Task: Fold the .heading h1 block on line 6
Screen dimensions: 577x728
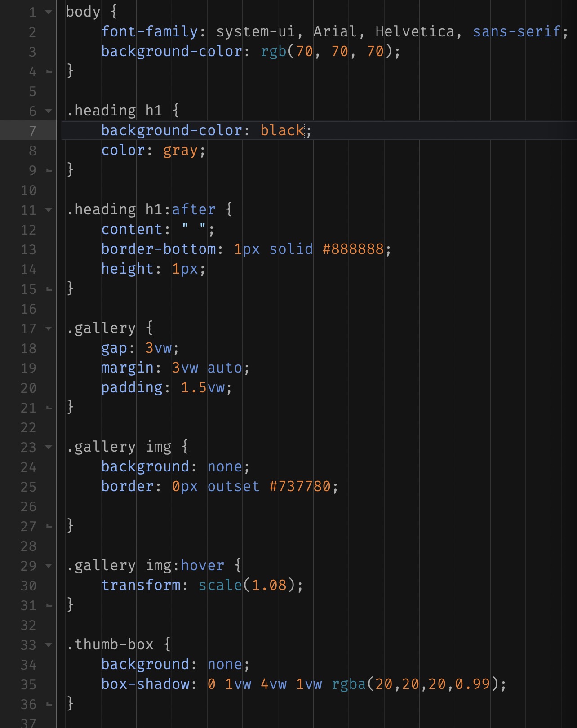Action: click(x=49, y=111)
